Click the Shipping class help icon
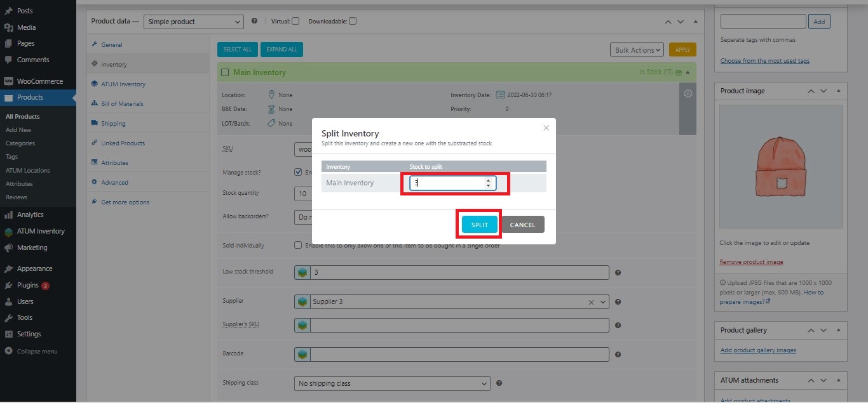 [x=499, y=383]
